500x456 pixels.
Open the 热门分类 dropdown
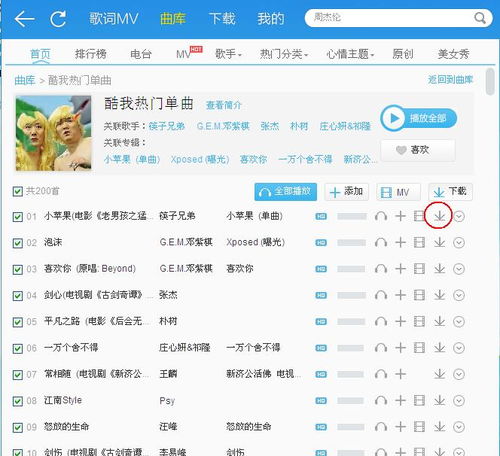pyautogui.click(x=284, y=54)
